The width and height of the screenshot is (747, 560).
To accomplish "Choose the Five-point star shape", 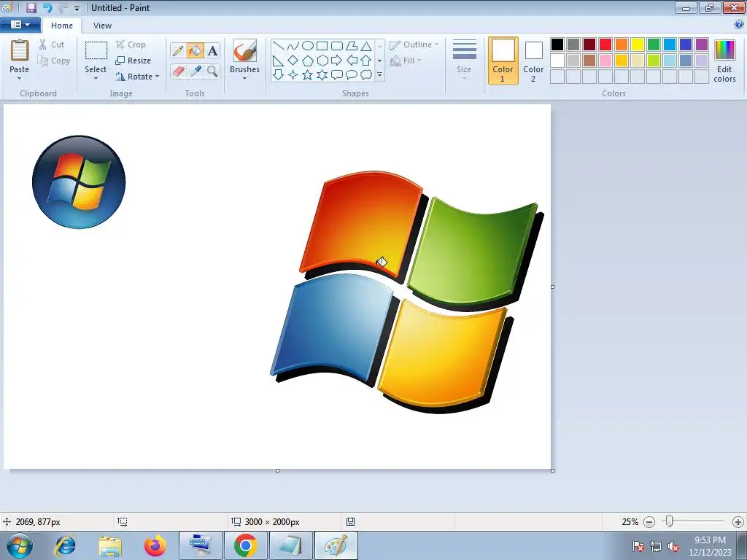I will click(308, 75).
